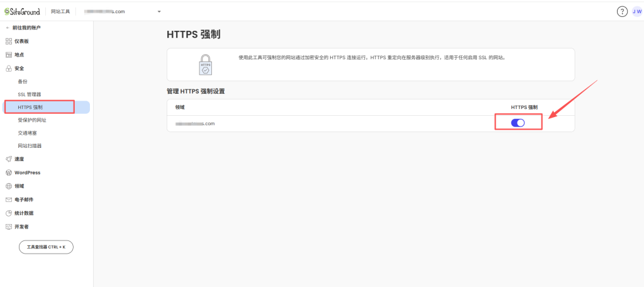Click the SiteGround logo
The image size is (644, 287).
[x=22, y=11]
